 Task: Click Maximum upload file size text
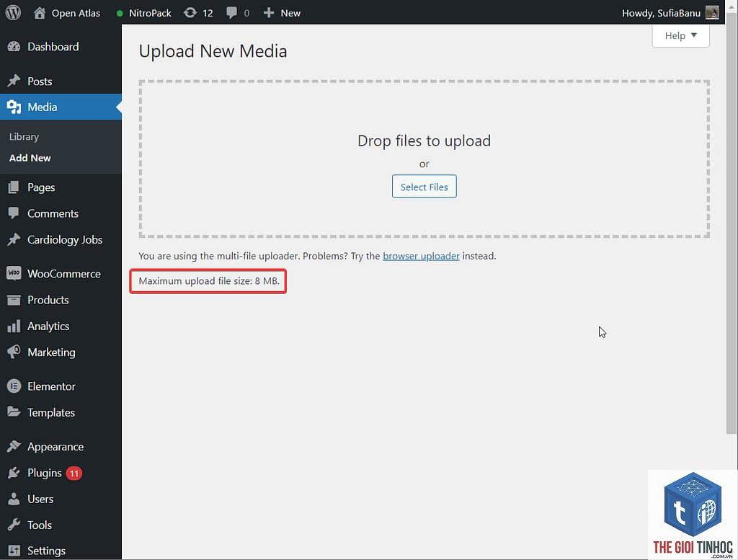tap(209, 281)
